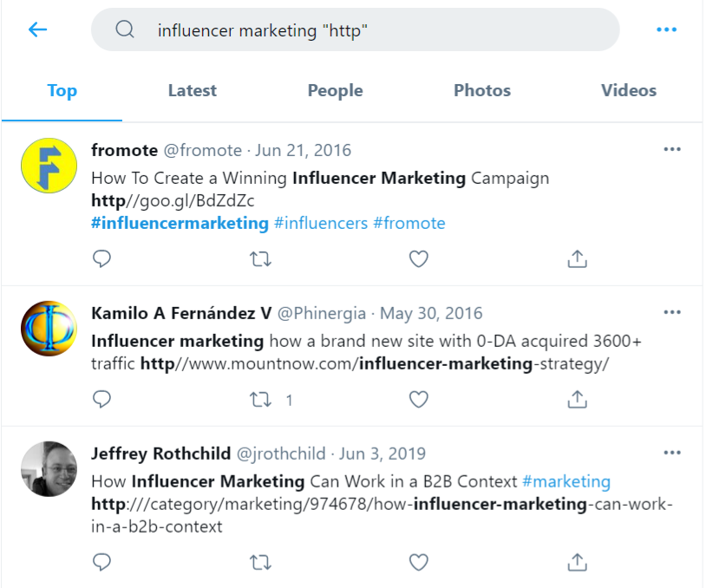
Task: Share fromote's tweet
Action: point(576,258)
